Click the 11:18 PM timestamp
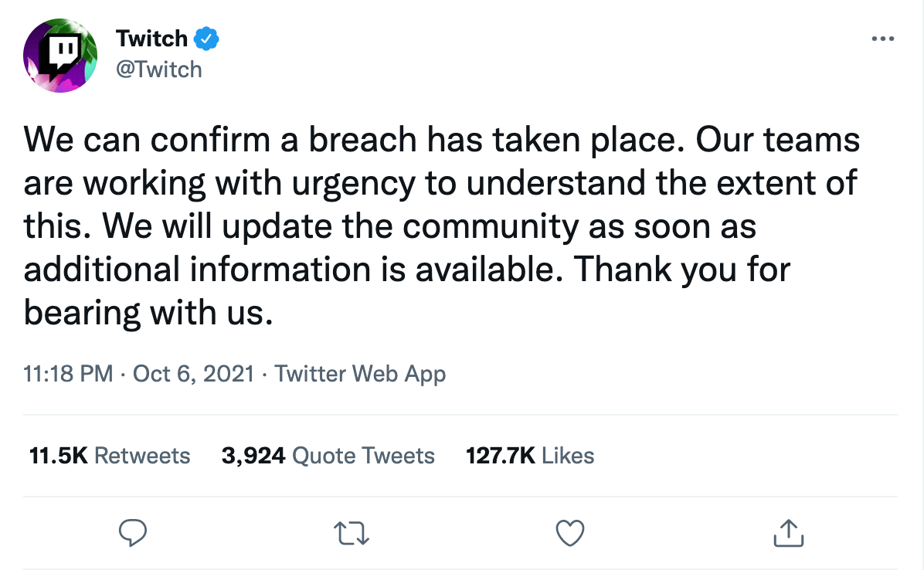924x570 pixels. coord(68,375)
